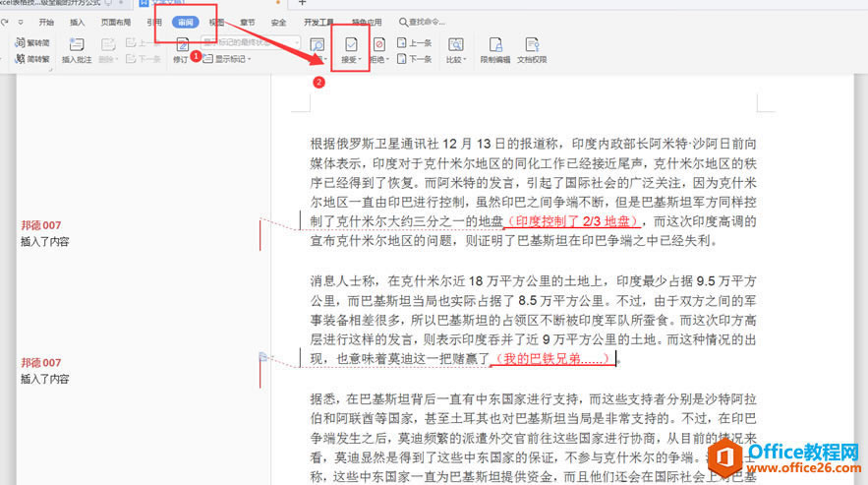Click the paragraph beginning 据悉，在巴基斯坦
This screenshot has width=868, height=485.
533,438
